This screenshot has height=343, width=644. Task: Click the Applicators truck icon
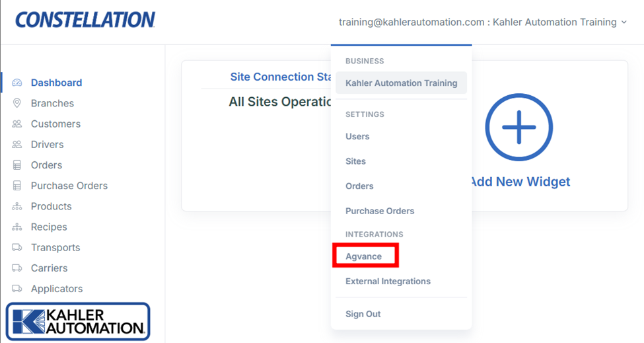click(x=17, y=289)
